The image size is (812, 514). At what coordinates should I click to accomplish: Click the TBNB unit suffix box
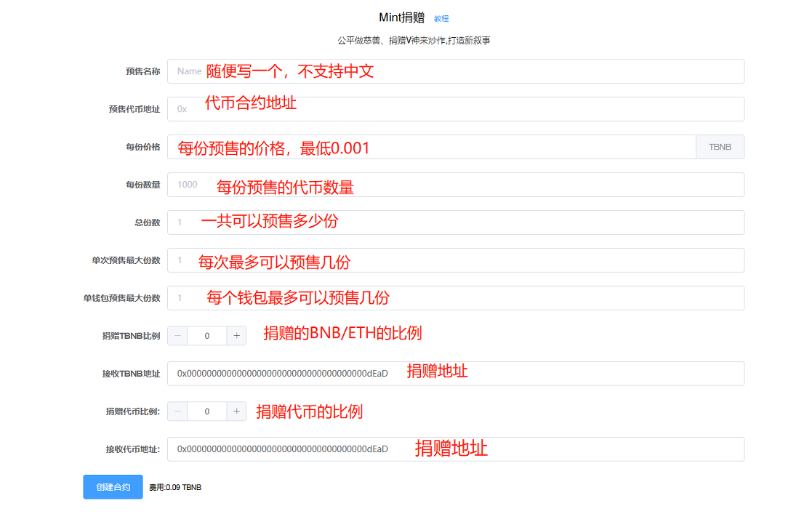(720, 147)
